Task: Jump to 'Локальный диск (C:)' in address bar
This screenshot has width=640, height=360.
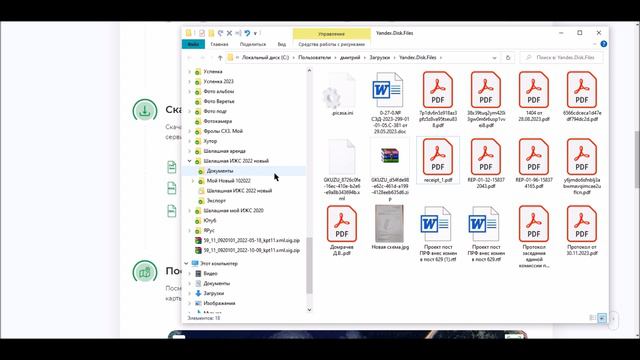Action: coord(265,58)
